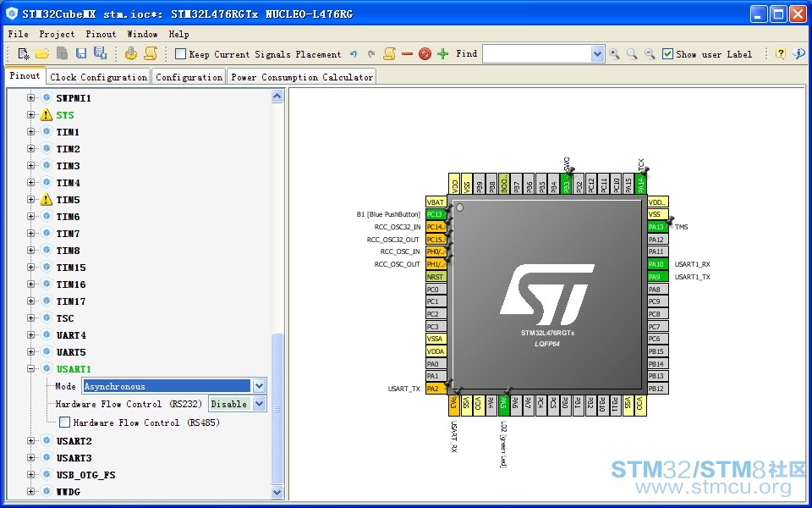This screenshot has height=508, width=812.
Task: Expand the TIM1 tree node
Action: [31, 132]
